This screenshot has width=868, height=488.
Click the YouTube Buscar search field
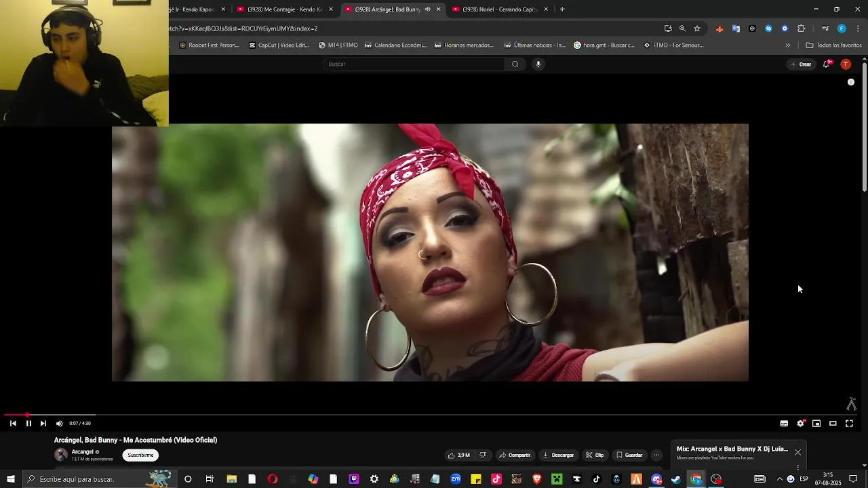414,64
